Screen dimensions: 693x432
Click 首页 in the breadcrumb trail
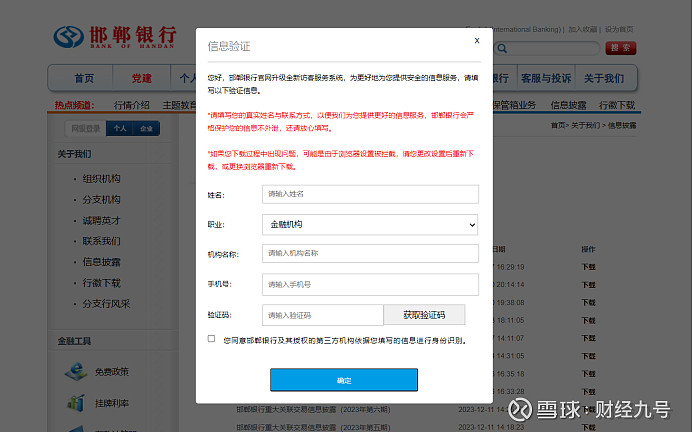point(558,126)
